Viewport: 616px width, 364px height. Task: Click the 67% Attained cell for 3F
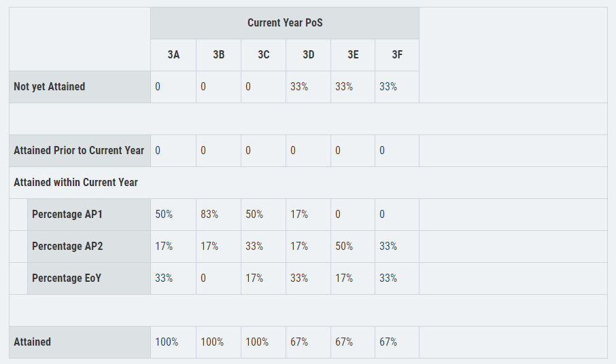397,342
